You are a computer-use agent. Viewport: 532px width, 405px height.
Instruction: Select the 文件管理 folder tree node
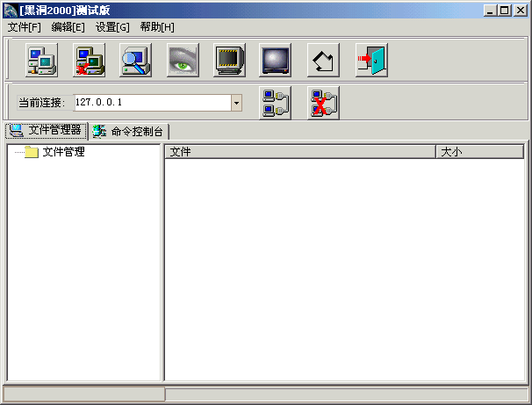(63, 152)
